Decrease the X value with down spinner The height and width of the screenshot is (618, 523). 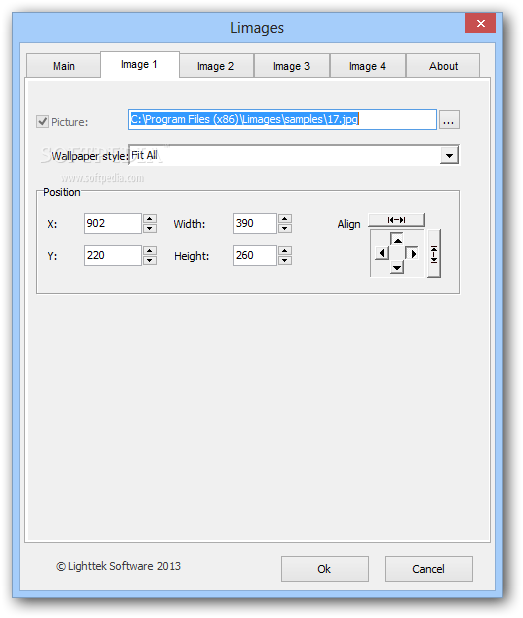150,229
